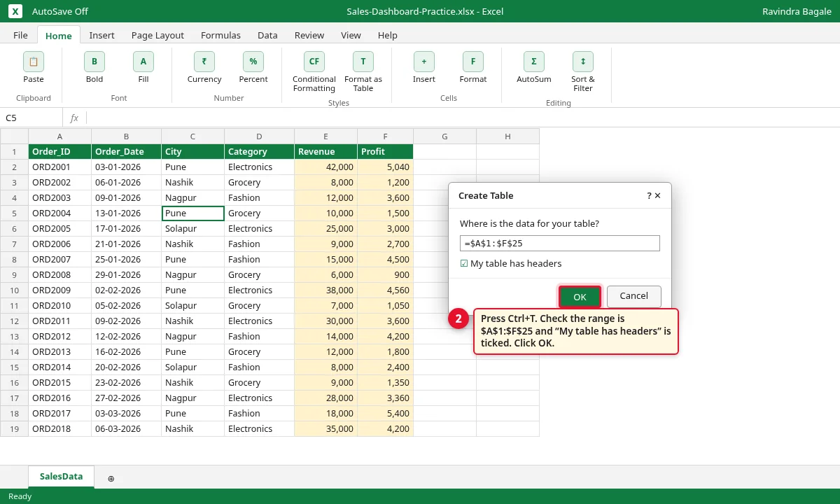The image size is (840, 504).
Task: Click the Category header cell
Action: (x=259, y=151)
